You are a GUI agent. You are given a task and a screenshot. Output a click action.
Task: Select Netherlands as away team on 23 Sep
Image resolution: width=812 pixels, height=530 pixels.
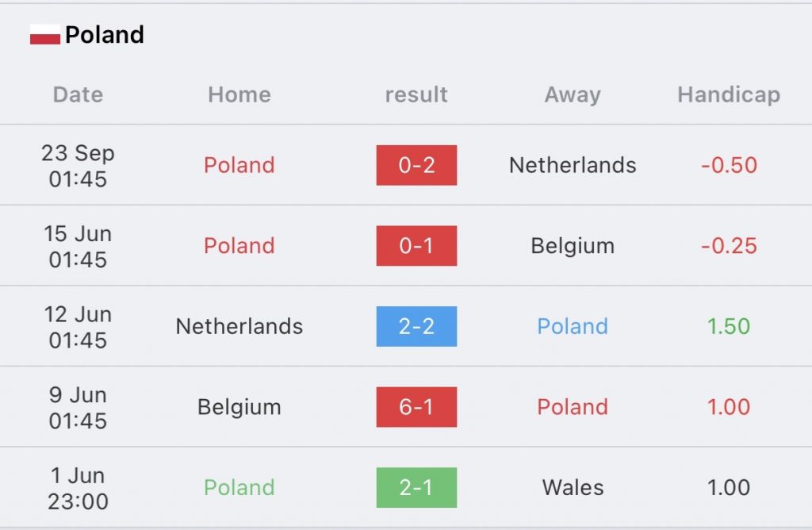573,165
